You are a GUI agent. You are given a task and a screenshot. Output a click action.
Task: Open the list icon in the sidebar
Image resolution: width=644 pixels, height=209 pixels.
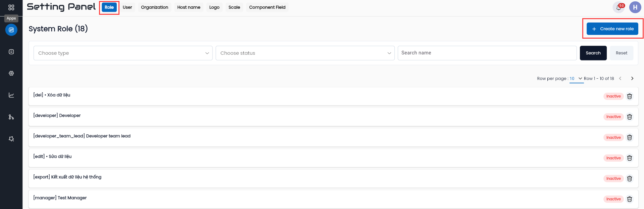(x=11, y=52)
